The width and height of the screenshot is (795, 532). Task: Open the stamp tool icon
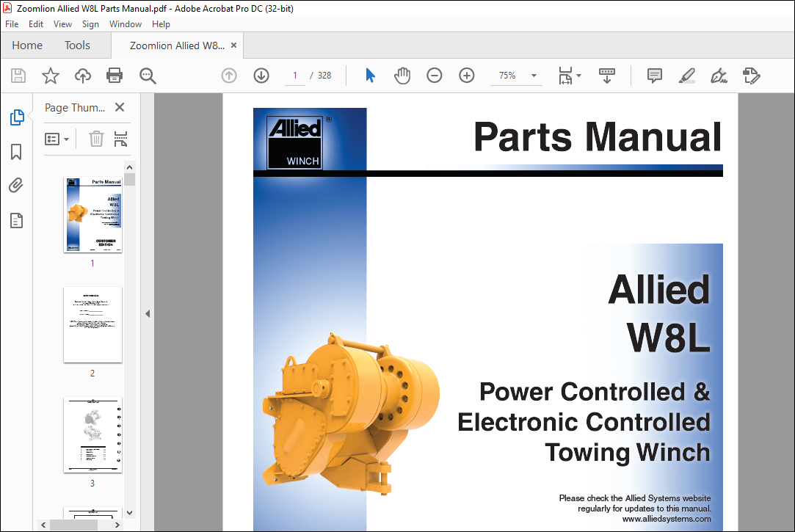[751, 76]
